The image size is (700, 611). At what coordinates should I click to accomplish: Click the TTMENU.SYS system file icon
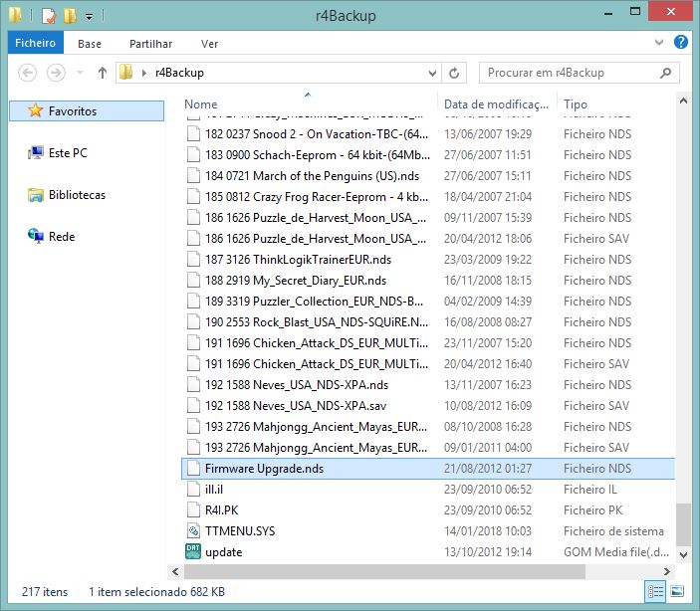(193, 531)
